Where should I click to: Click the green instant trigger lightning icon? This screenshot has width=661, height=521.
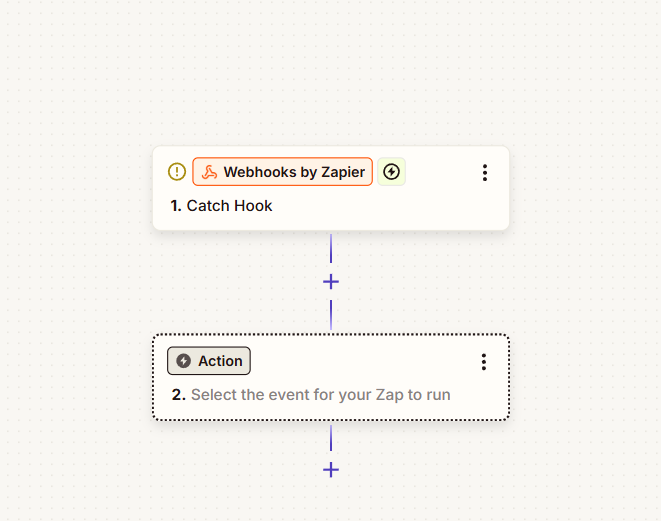point(391,172)
